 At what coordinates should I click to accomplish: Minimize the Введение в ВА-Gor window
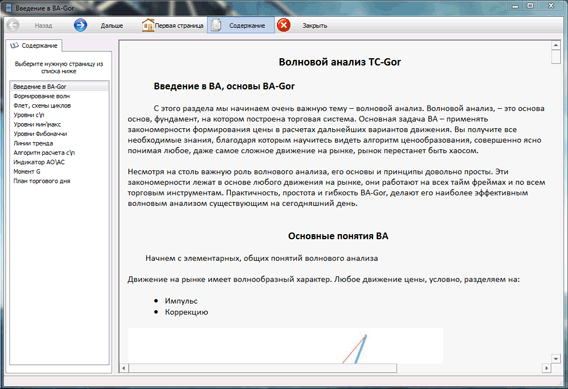(516, 6)
